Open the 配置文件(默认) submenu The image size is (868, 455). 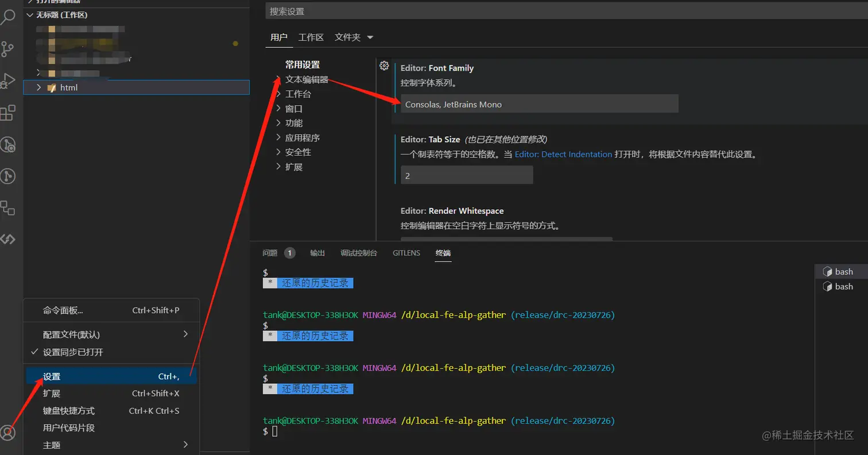[111, 334]
